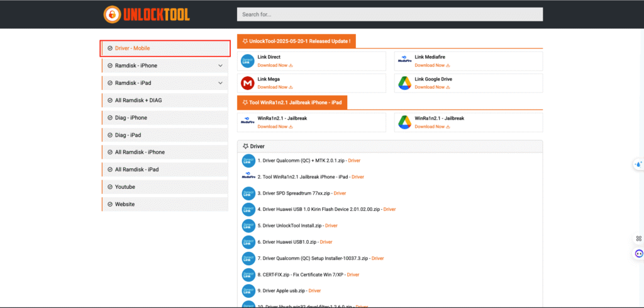Click icon for Driver Huawei USB1.0.zip
The width and height of the screenshot is (644, 308).
click(x=248, y=242)
